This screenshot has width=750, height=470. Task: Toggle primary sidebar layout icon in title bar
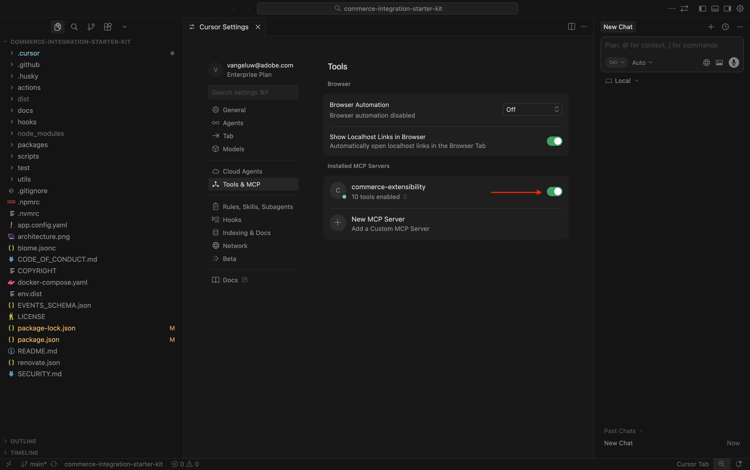tap(702, 9)
